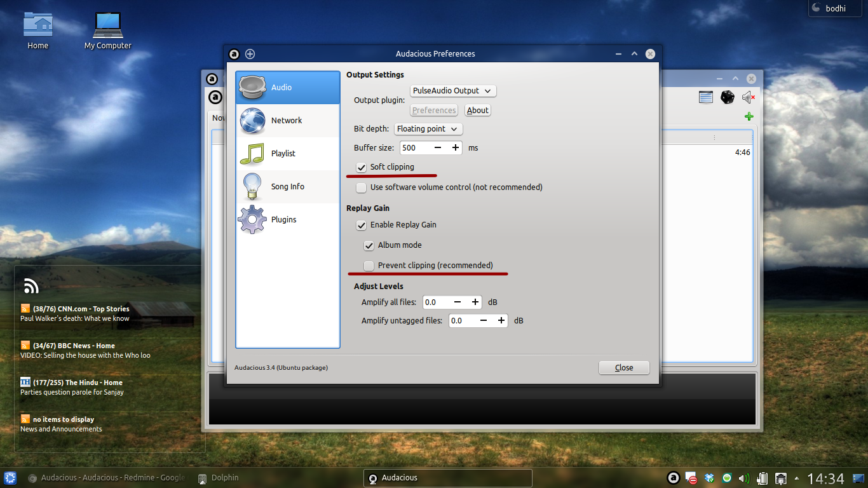Viewport: 868px width, 488px height.
Task: Switch to the Audacious taskbar entry
Action: (x=447, y=478)
